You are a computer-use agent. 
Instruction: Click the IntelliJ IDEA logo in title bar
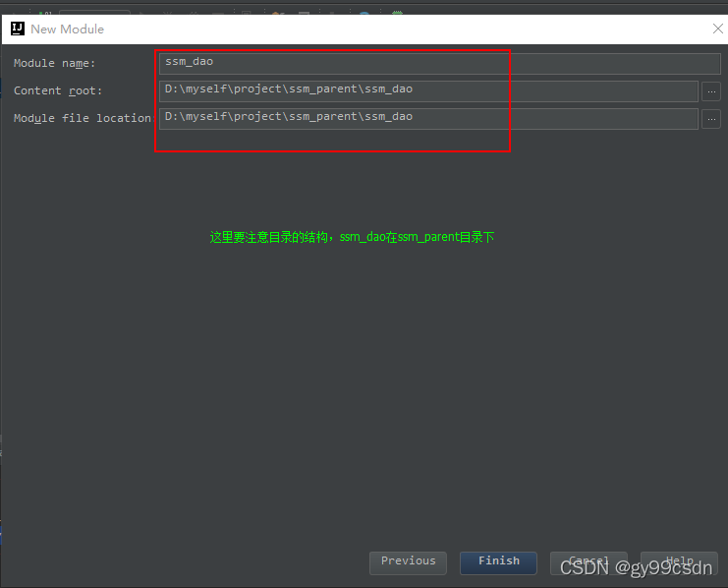coord(18,29)
